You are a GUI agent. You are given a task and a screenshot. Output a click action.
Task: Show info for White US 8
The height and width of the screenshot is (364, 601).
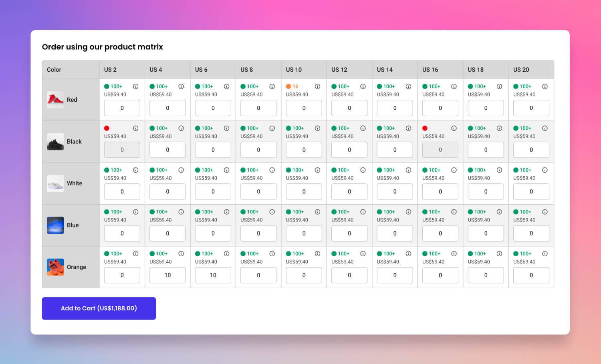point(272,170)
